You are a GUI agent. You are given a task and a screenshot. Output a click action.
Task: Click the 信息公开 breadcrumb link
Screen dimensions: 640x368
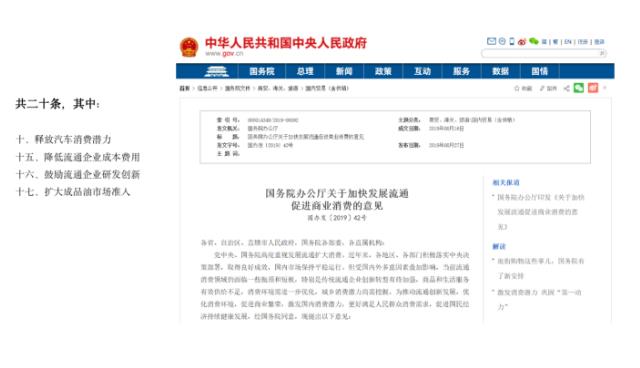(207, 88)
